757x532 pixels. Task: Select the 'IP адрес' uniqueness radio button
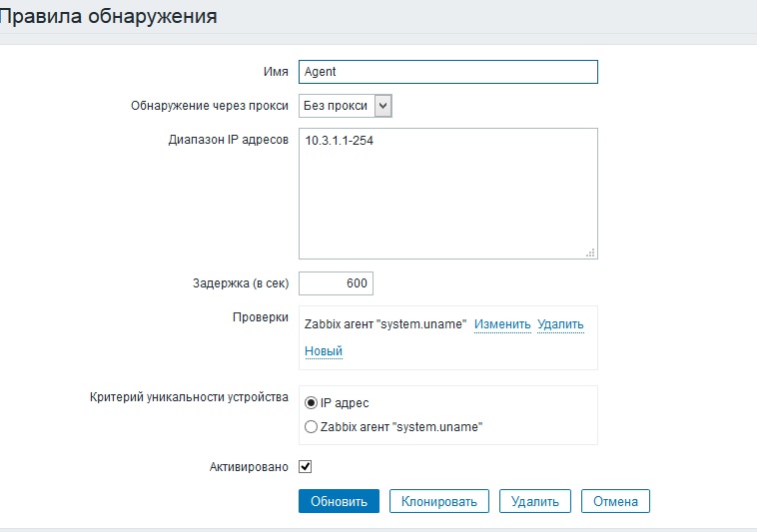[311, 403]
